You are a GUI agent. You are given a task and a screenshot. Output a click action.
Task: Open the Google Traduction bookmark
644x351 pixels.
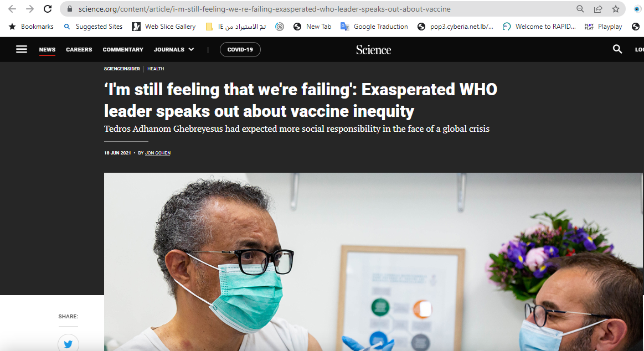pyautogui.click(x=374, y=26)
